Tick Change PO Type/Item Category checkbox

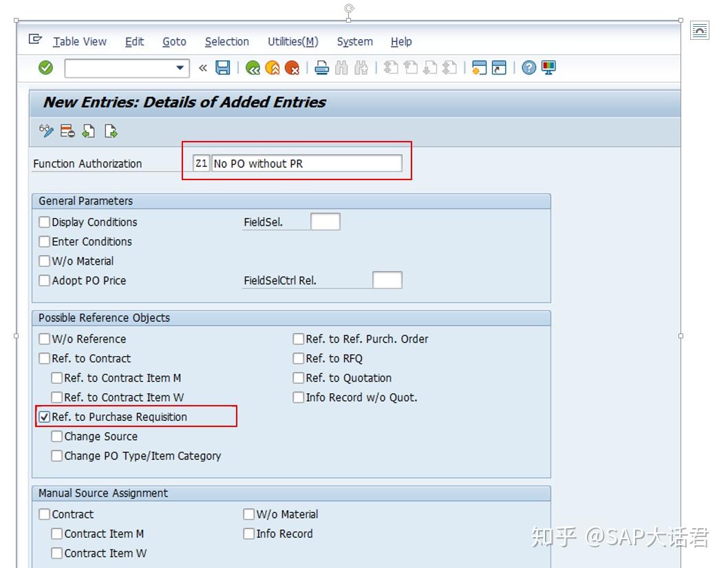pos(56,456)
